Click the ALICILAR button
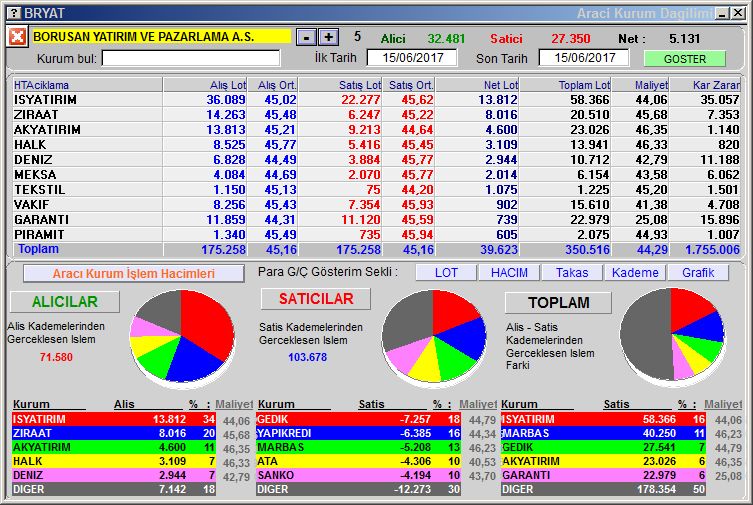Image resolution: width=753 pixels, height=505 pixels. click(65, 301)
